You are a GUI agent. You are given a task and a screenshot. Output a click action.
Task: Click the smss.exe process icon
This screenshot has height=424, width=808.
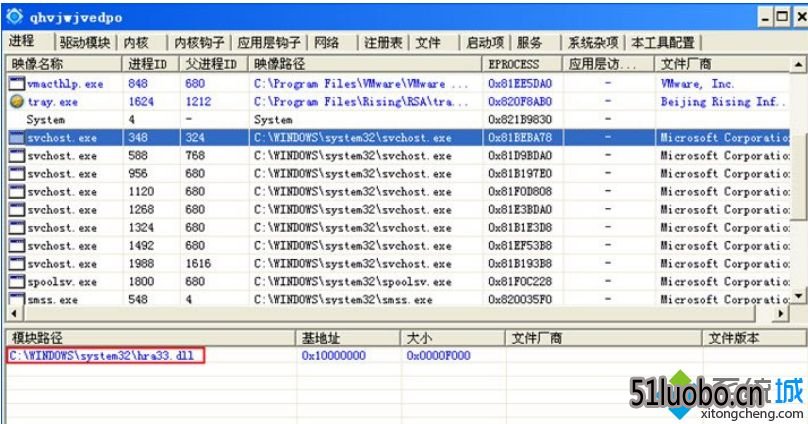tap(17, 299)
